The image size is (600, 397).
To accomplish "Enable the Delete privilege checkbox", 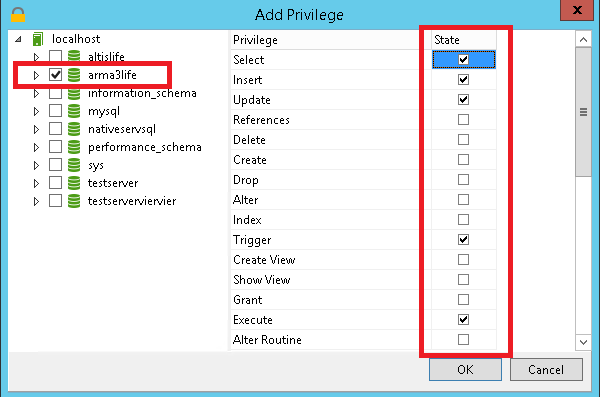I will point(463,140).
